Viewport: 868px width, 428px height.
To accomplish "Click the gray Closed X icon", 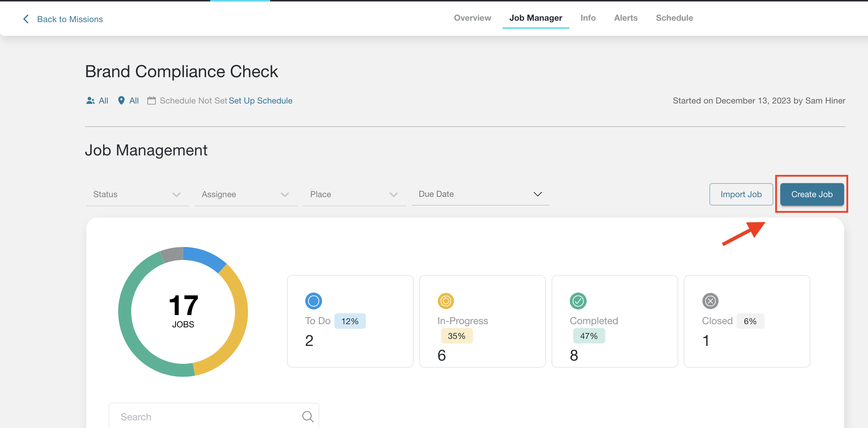I will coord(710,301).
